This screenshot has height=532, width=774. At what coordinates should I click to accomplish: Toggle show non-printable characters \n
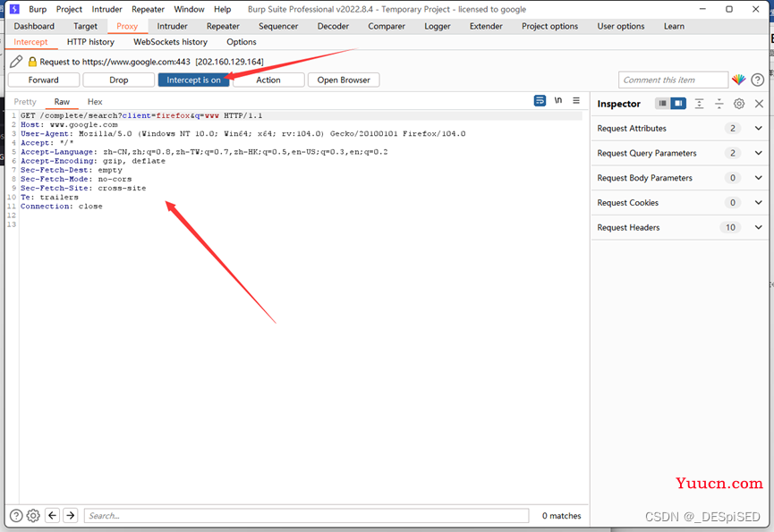[557, 100]
